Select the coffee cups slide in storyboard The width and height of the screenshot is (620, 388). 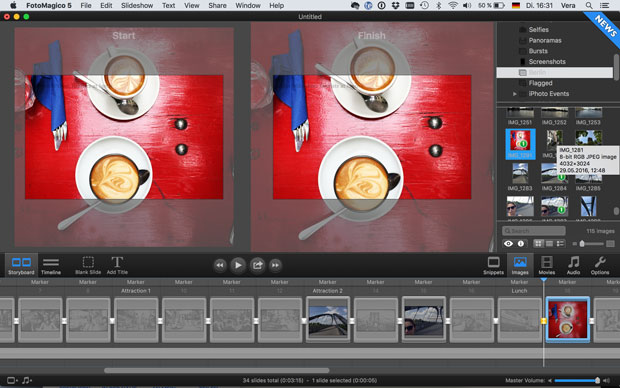[568, 319]
